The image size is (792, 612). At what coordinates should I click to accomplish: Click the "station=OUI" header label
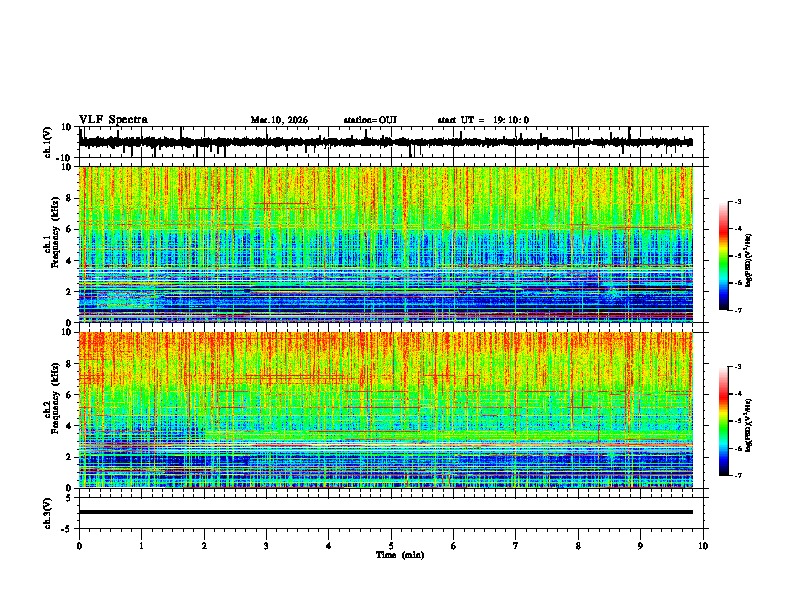(x=370, y=120)
